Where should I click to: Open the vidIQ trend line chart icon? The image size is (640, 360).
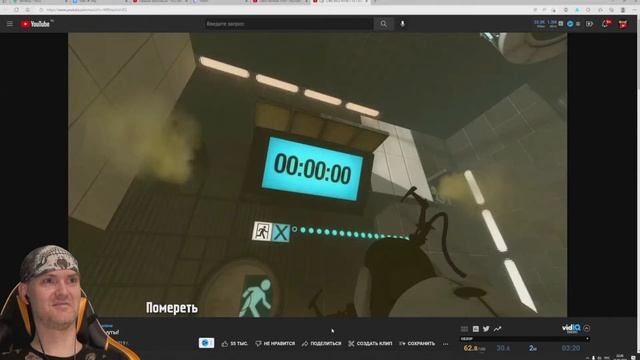[x=497, y=329]
